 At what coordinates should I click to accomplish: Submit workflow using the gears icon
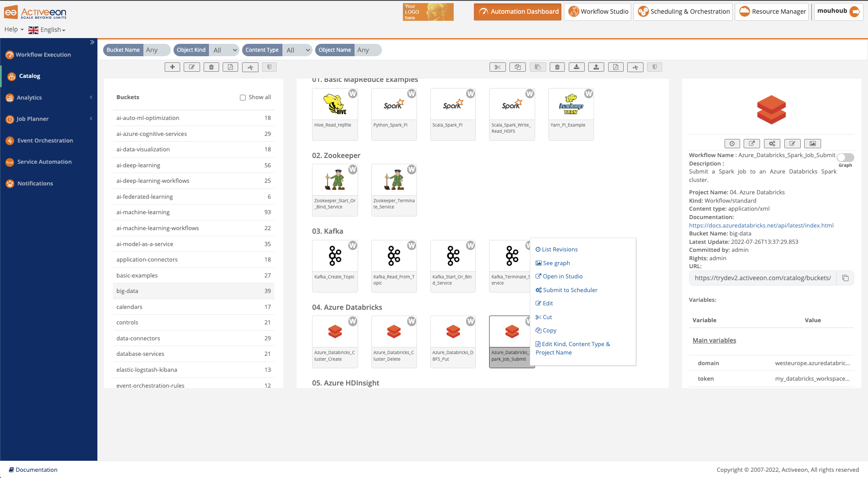pos(772,143)
